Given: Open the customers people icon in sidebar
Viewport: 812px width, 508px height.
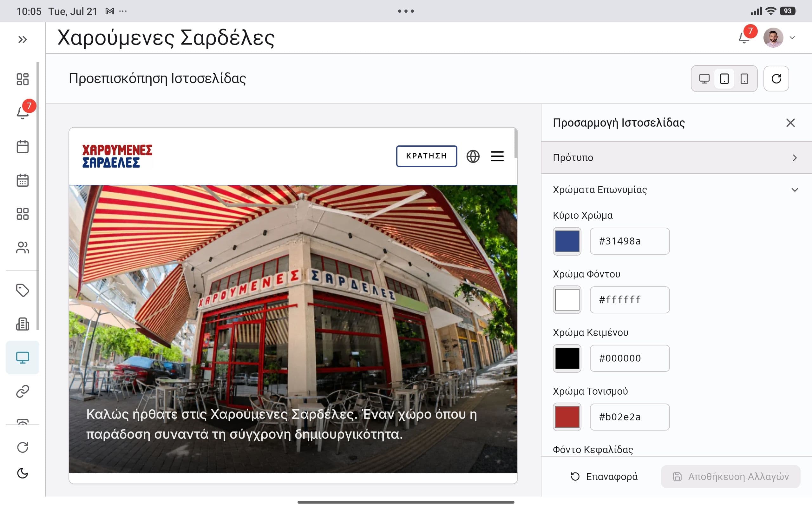Looking at the screenshot, I should (x=23, y=248).
